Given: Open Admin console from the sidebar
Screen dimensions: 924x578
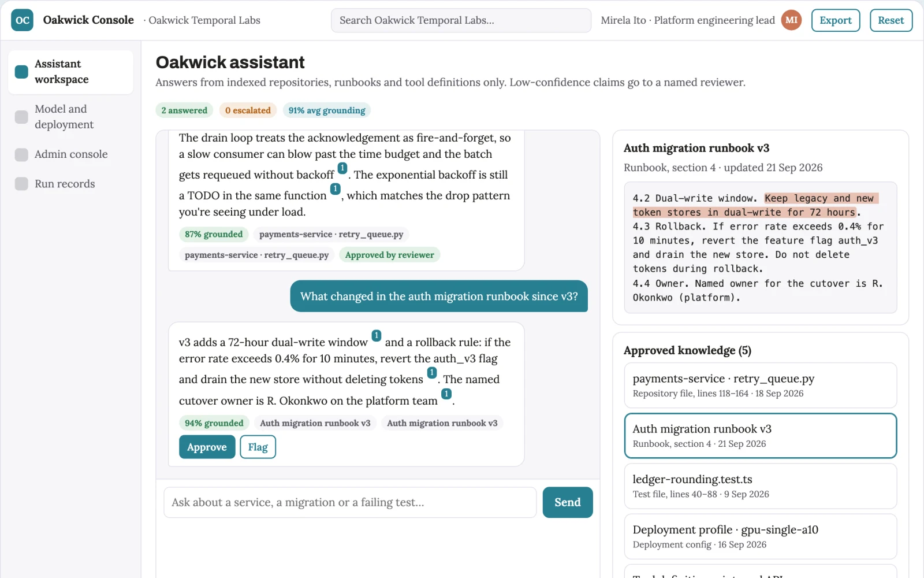Looking at the screenshot, I should click(x=70, y=154).
